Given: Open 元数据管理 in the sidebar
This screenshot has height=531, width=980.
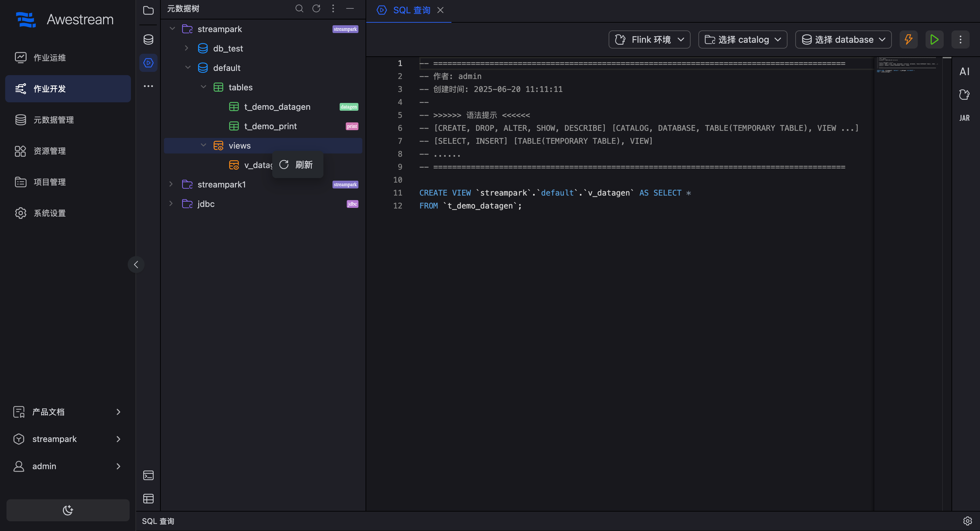Looking at the screenshot, I should [54, 120].
